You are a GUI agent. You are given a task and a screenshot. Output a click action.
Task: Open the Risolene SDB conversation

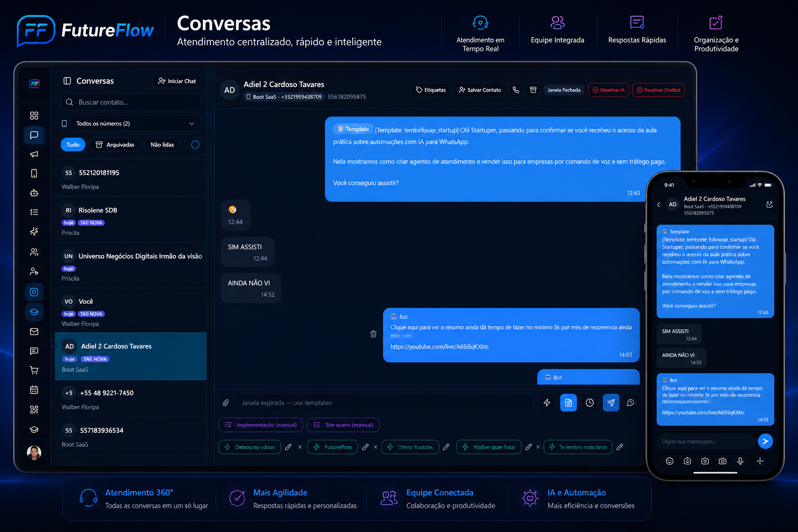131,220
